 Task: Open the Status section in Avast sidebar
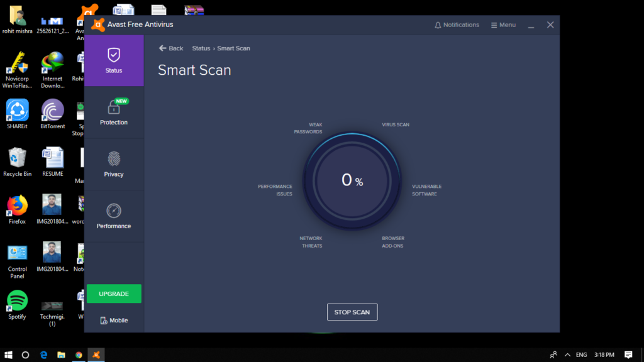click(114, 60)
